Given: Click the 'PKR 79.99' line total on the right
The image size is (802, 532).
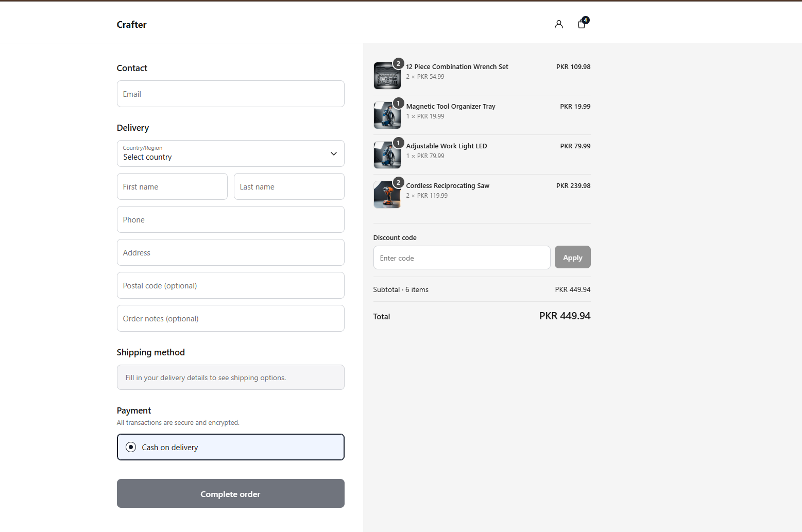Looking at the screenshot, I should 575,146.
